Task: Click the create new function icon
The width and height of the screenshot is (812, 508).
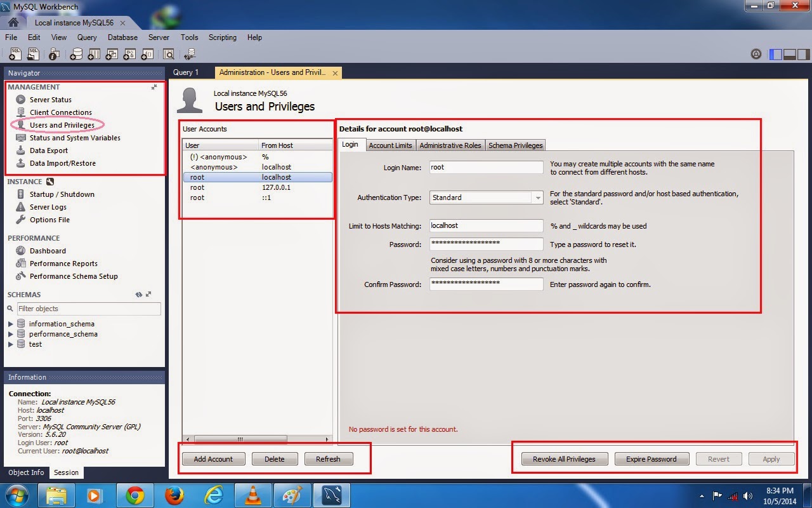Action: [147, 55]
